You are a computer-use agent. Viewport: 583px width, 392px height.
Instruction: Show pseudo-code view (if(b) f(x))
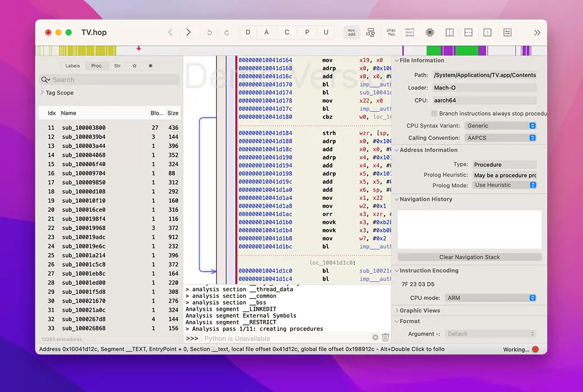point(391,32)
